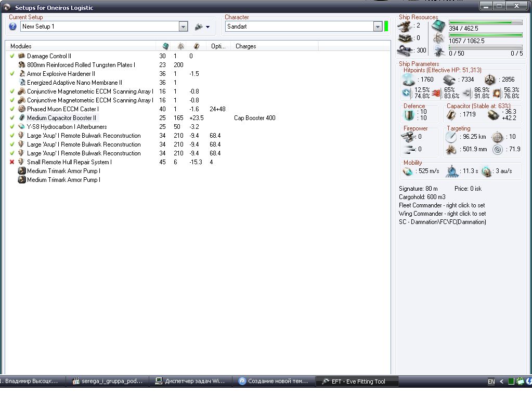Click the first Medium Trimark Armor Pump icon
This screenshot has height=395, width=532.
[x=22, y=170]
